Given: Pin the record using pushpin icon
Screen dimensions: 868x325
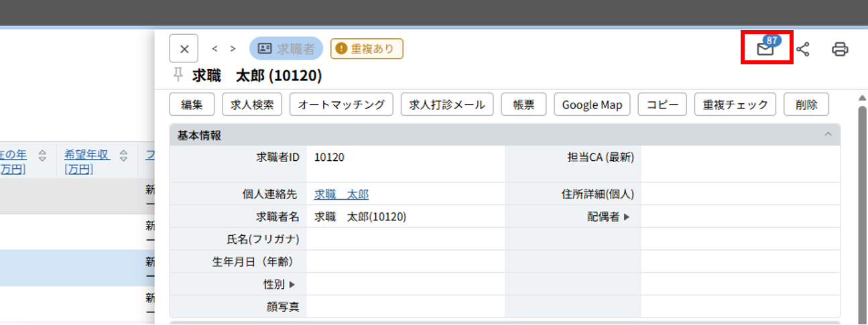Looking at the screenshot, I should point(178,74).
